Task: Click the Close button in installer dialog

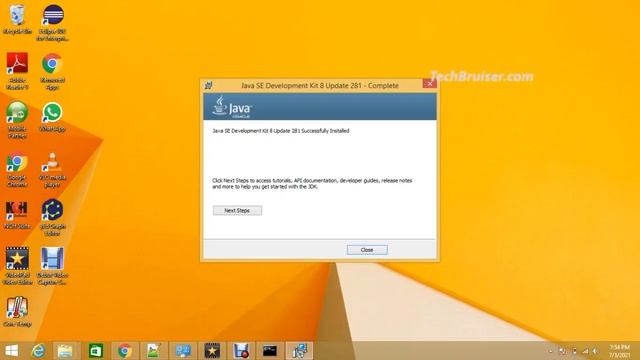Action: 367,250
